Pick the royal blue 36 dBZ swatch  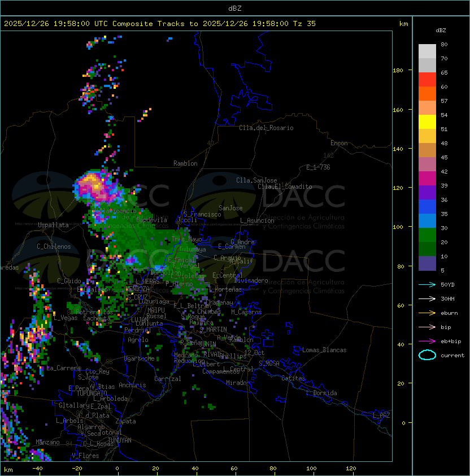coord(427,207)
